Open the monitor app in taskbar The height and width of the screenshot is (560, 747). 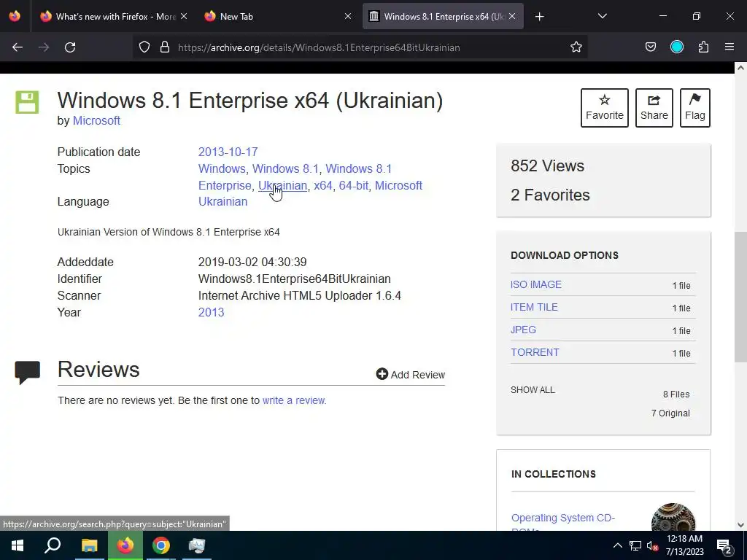pyautogui.click(x=196, y=545)
